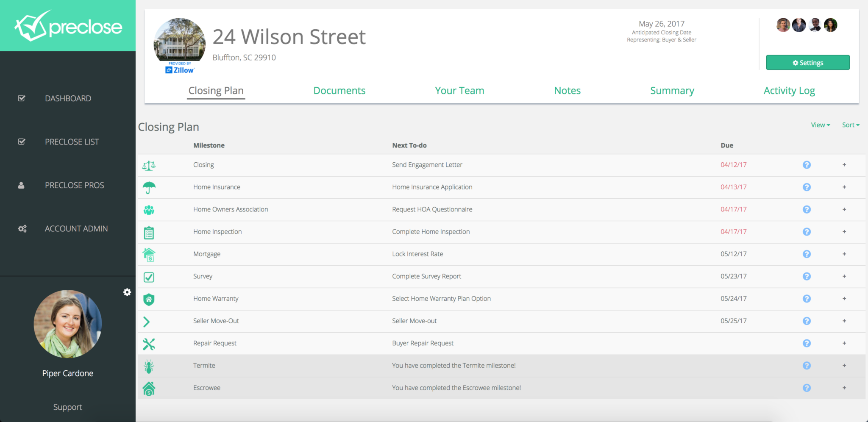The width and height of the screenshot is (868, 422).
Task: Expand the Seller Move-Out chevron
Action: point(147,321)
